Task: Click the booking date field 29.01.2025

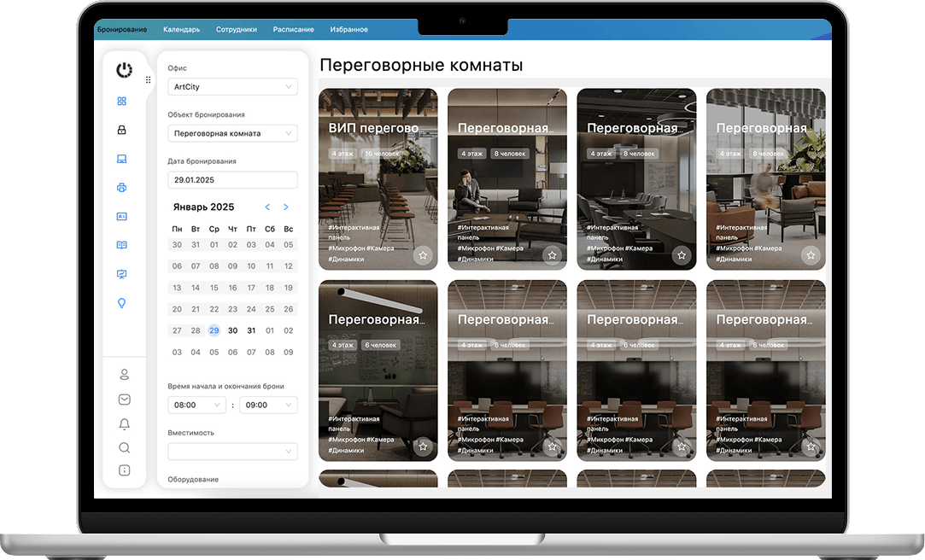Action: (232, 180)
